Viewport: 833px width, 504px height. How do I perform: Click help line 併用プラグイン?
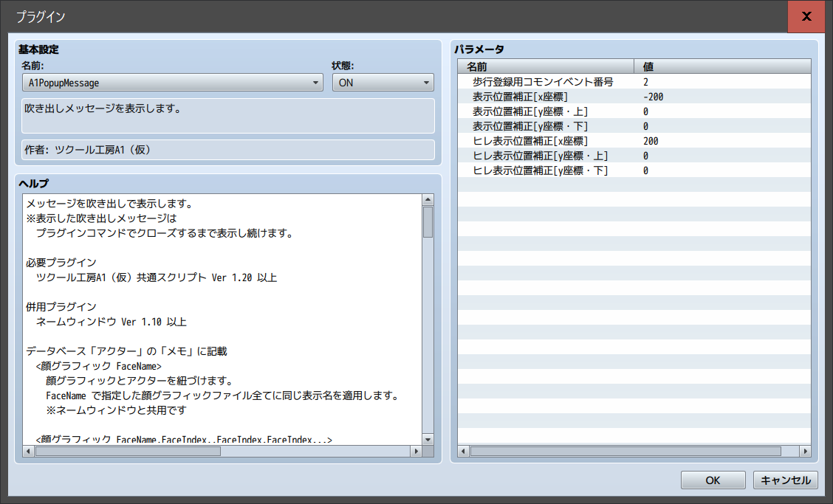coord(61,306)
